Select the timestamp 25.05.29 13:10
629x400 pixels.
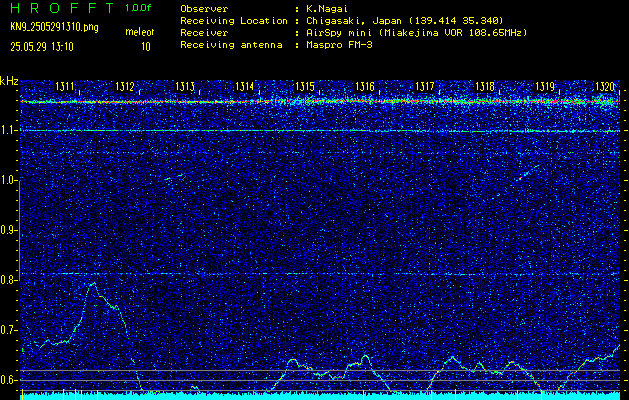tap(42, 47)
